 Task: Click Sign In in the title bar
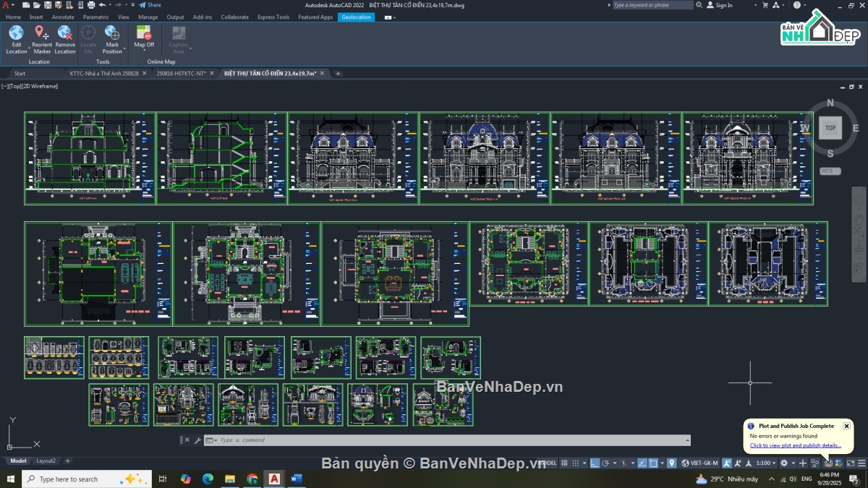[723, 5]
